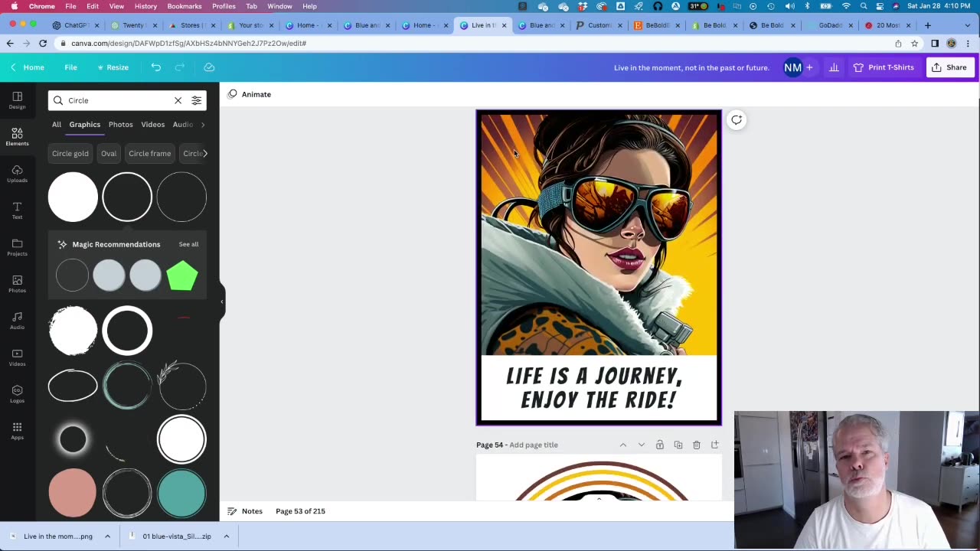Open a new Chrome tab
Screen dimensions: 980x551
928,25
